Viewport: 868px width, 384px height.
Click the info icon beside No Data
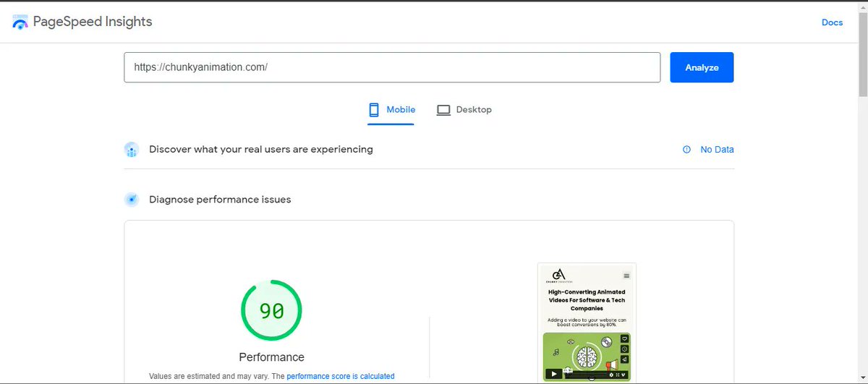(686, 150)
